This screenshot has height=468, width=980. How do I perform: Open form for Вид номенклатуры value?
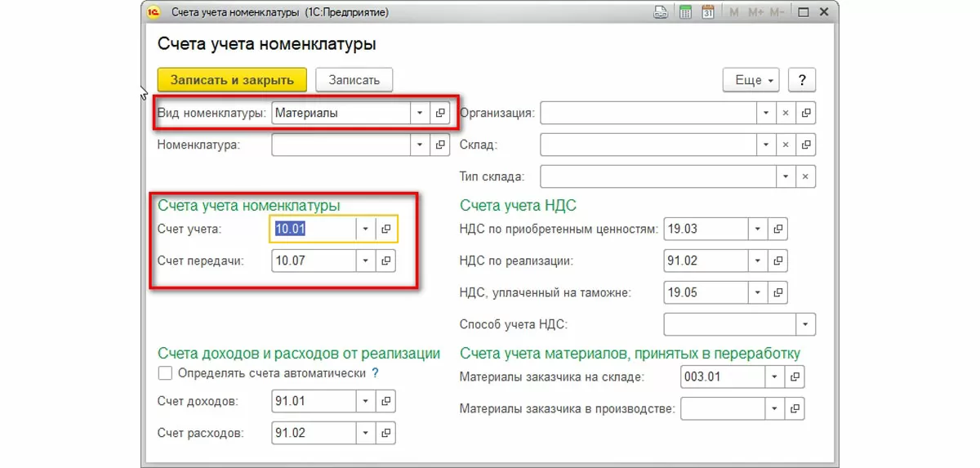[440, 114]
